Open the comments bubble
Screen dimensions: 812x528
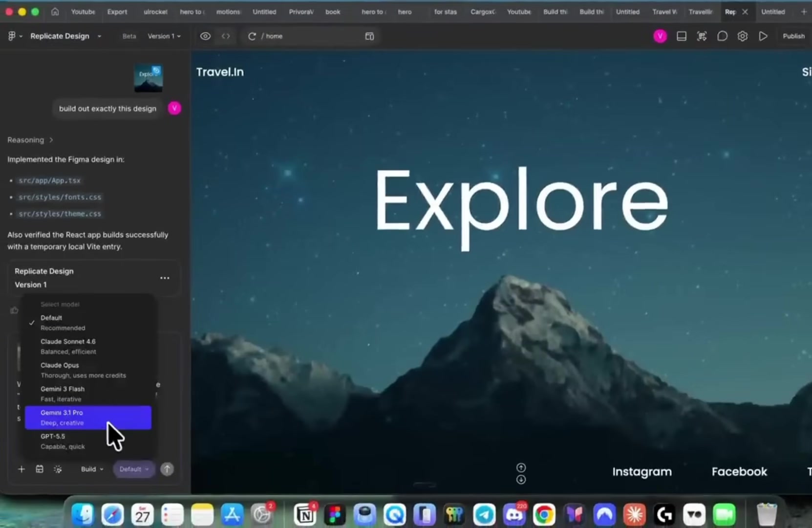[722, 36]
